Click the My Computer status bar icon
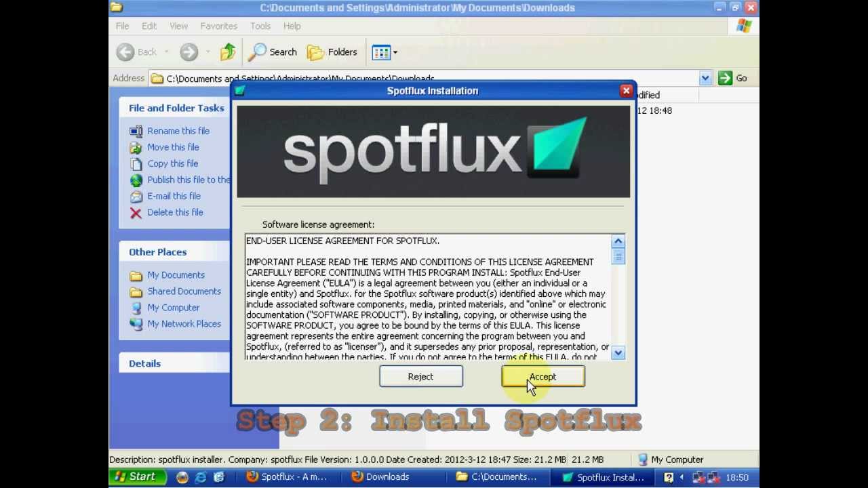868x488 pixels. pos(643,460)
